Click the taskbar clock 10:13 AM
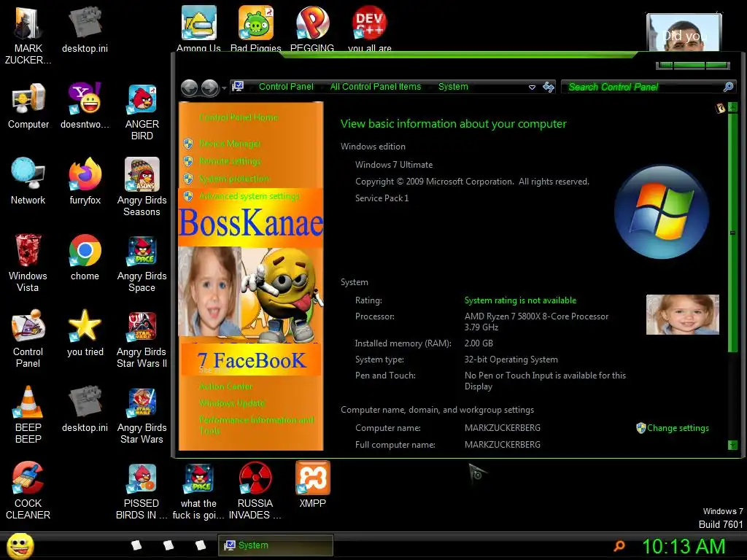Image resolution: width=747 pixels, height=560 pixels. (x=683, y=546)
